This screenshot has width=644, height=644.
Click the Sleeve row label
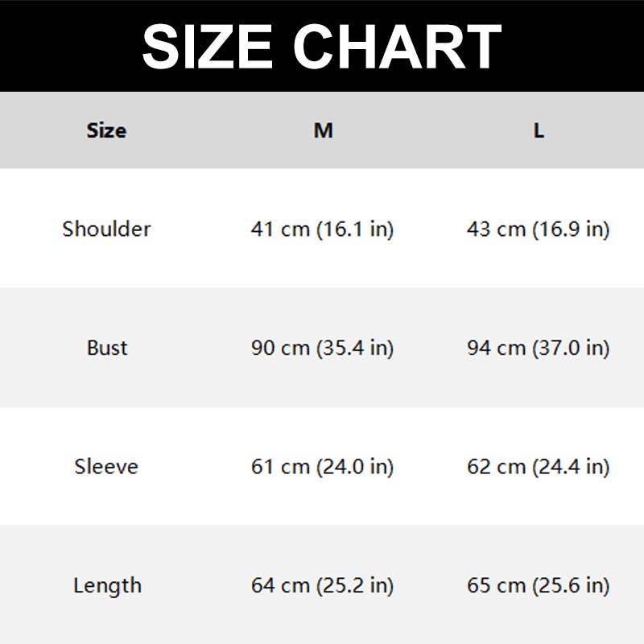click(106, 466)
